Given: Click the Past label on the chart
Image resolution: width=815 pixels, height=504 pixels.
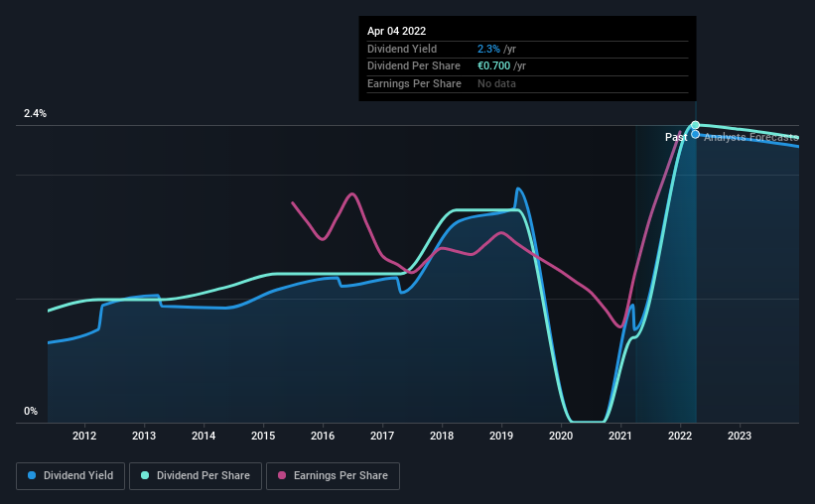Looking at the screenshot, I should point(676,137).
